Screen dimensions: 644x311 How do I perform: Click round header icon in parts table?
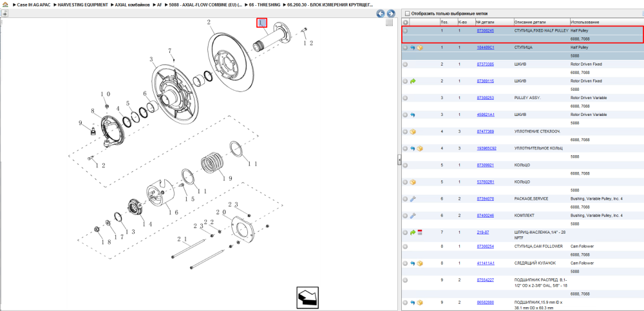(x=405, y=22)
